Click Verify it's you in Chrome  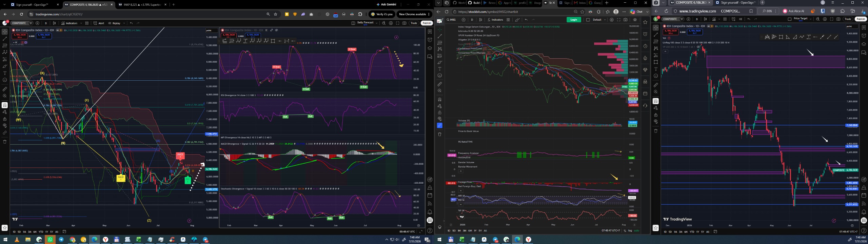(382, 14)
